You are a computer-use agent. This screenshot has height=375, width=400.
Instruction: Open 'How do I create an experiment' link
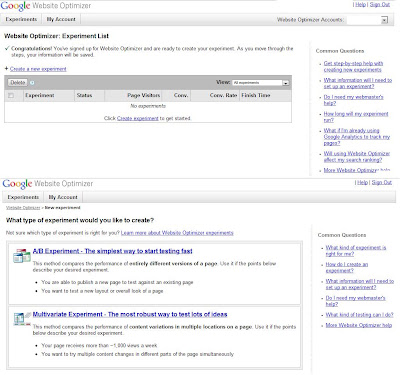coord(347,267)
